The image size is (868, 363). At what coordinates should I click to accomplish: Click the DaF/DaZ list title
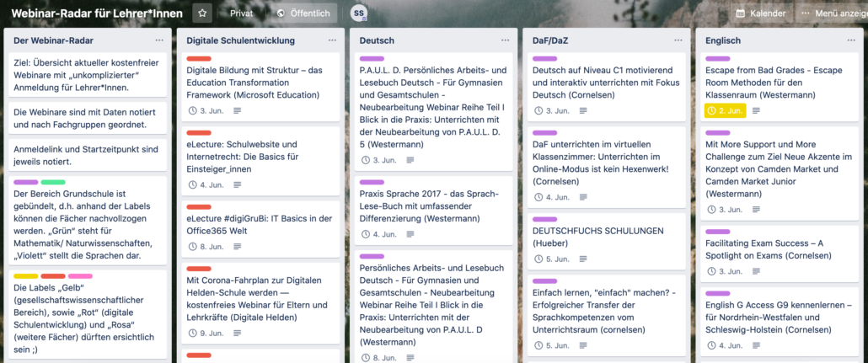pos(551,40)
